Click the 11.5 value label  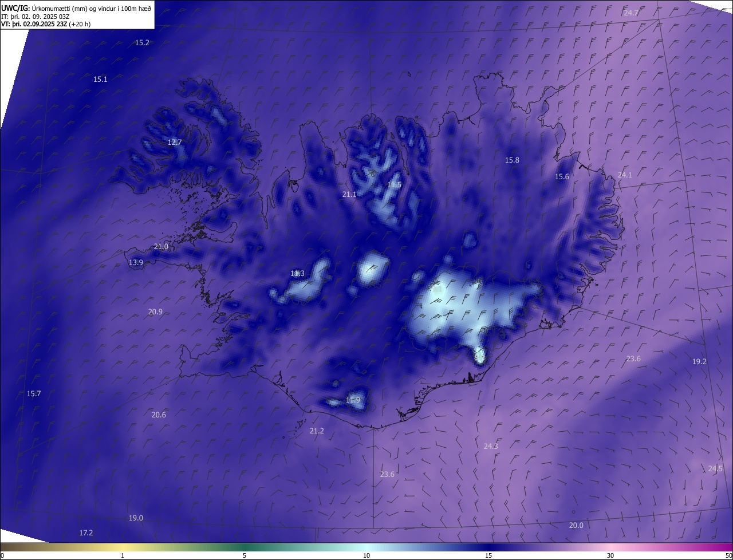[x=394, y=185]
